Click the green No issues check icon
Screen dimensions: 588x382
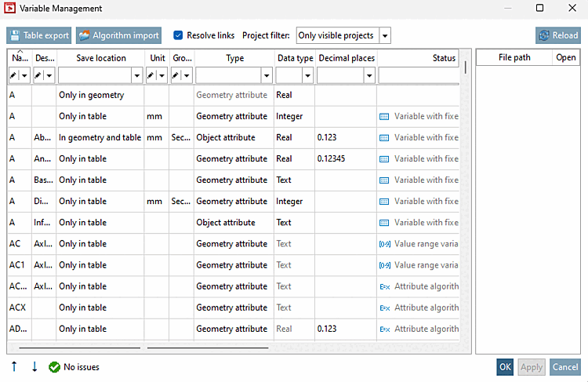(x=54, y=367)
